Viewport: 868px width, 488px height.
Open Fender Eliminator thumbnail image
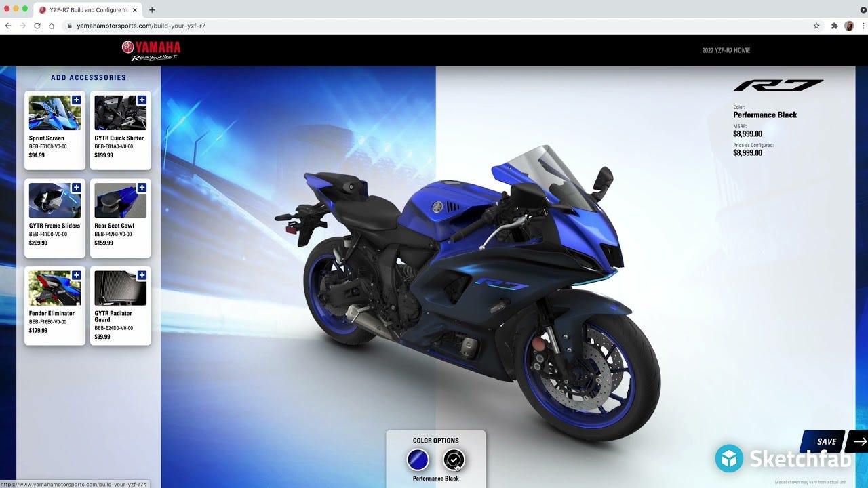55,288
